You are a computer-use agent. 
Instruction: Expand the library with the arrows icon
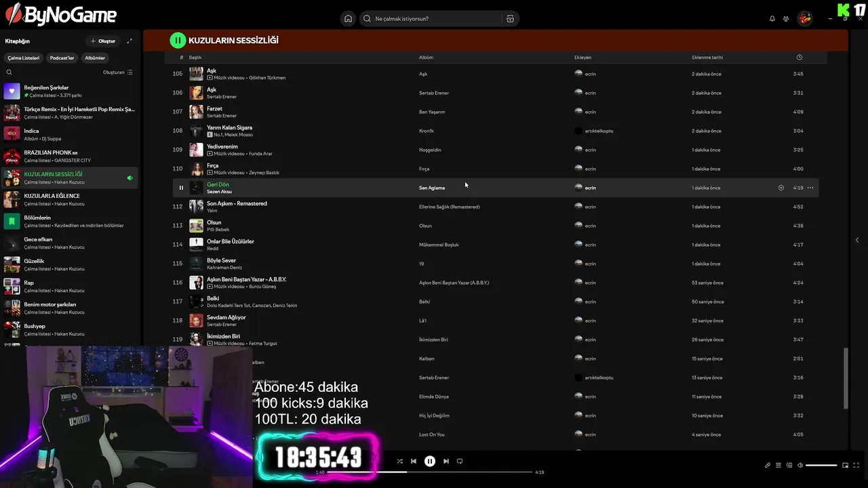(x=130, y=41)
